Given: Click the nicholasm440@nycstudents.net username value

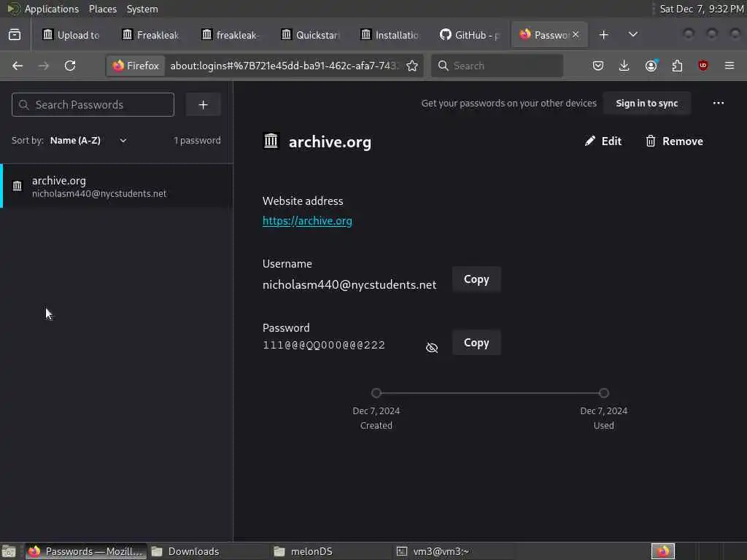Looking at the screenshot, I should pyautogui.click(x=349, y=285).
